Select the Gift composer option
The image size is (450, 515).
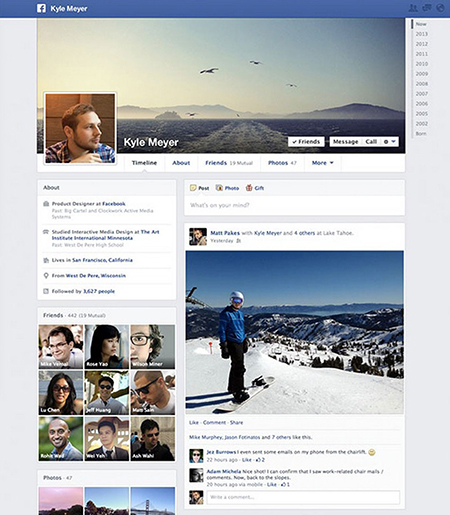click(255, 188)
